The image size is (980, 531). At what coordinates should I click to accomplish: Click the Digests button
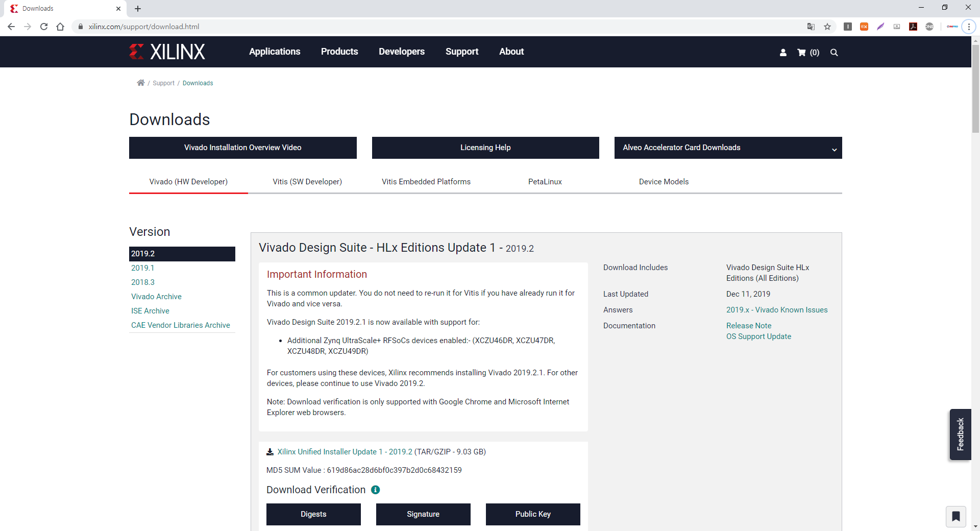[313, 514]
